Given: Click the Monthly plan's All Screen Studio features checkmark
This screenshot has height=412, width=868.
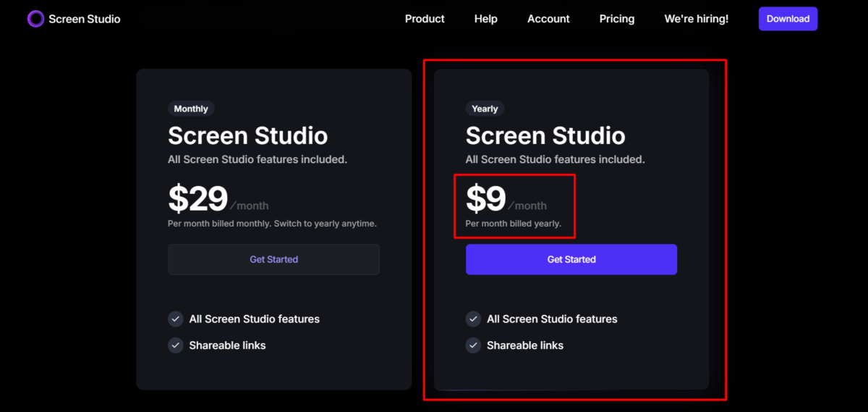Looking at the screenshot, I should 176,319.
